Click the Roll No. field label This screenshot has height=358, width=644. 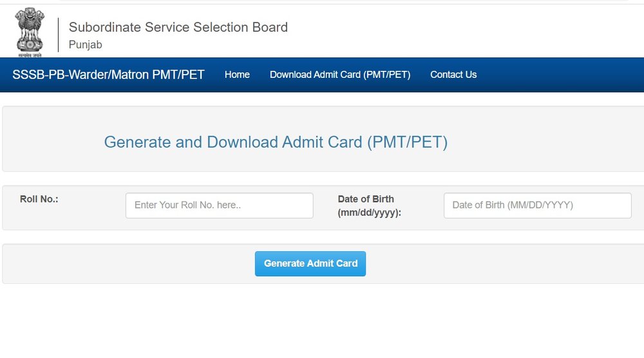(39, 200)
